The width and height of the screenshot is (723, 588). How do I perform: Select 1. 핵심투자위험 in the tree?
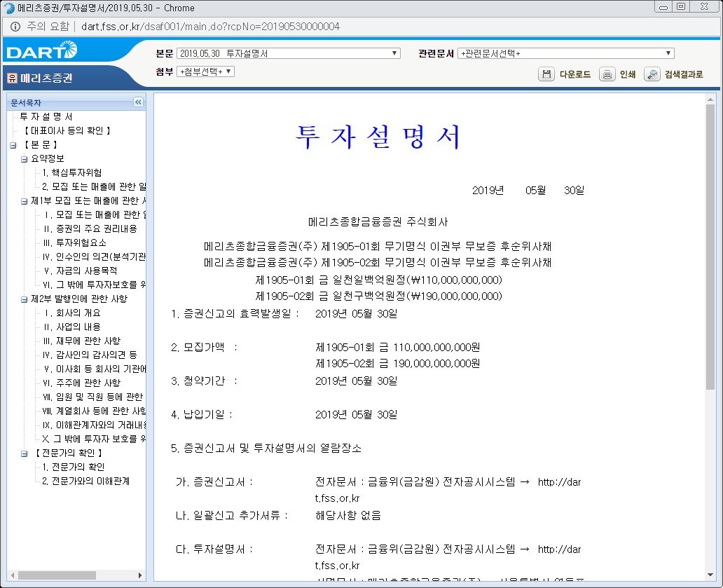pyautogui.click(x=72, y=172)
